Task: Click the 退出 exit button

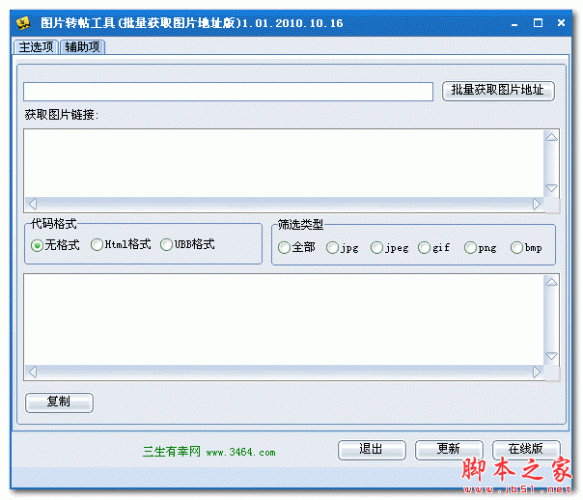Action: [372, 450]
